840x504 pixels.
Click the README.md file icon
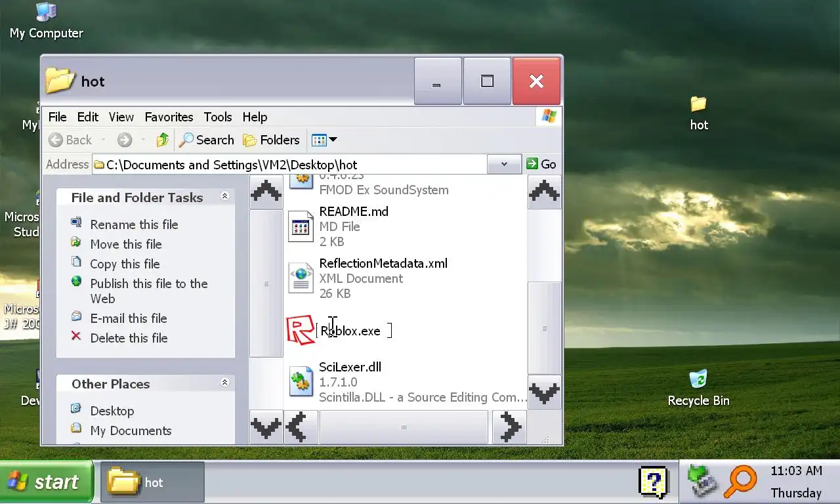301,226
